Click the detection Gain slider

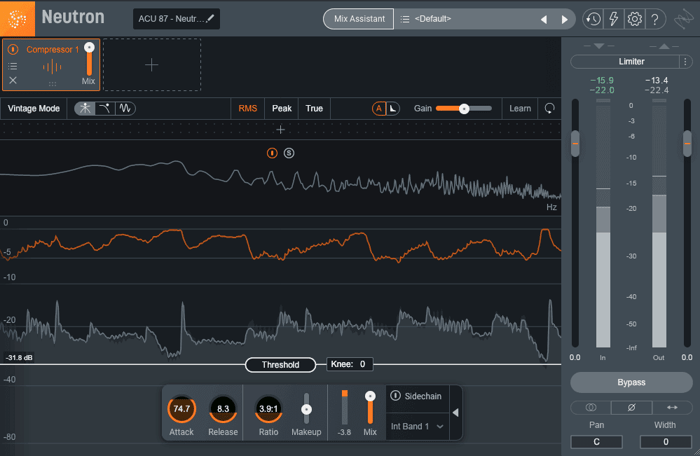[x=464, y=109]
